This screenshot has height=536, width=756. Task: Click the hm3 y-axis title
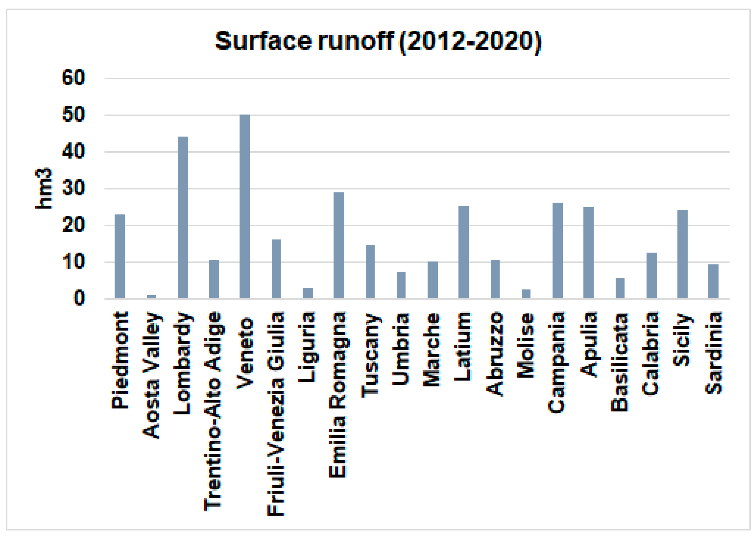[44, 189]
